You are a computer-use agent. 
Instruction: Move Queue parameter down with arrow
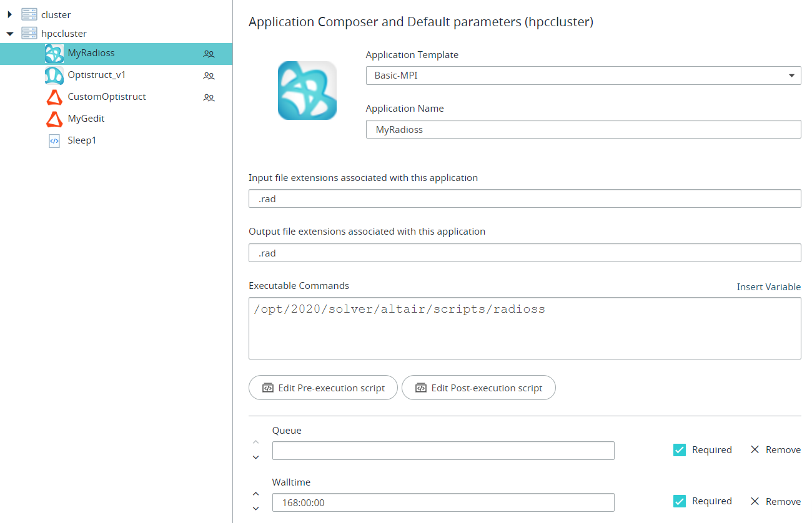coord(256,457)
